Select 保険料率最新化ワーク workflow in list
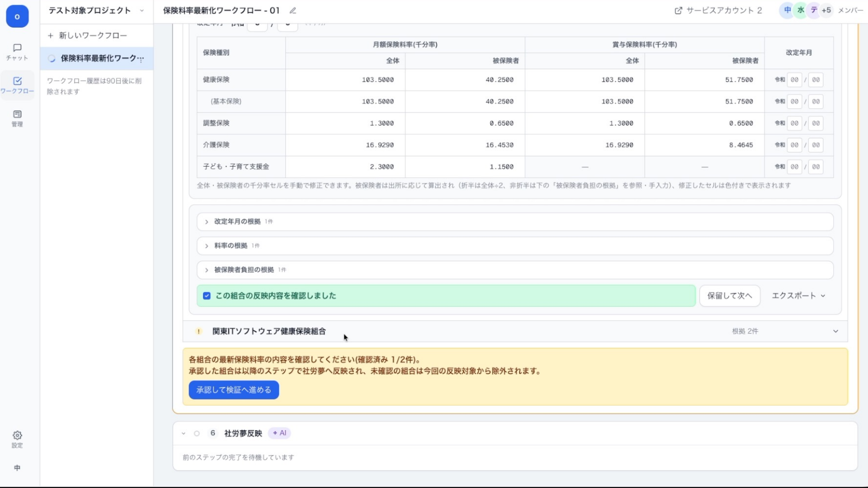Image resolution: width=868 pixels, height=488 pixels. pos(96,58)
